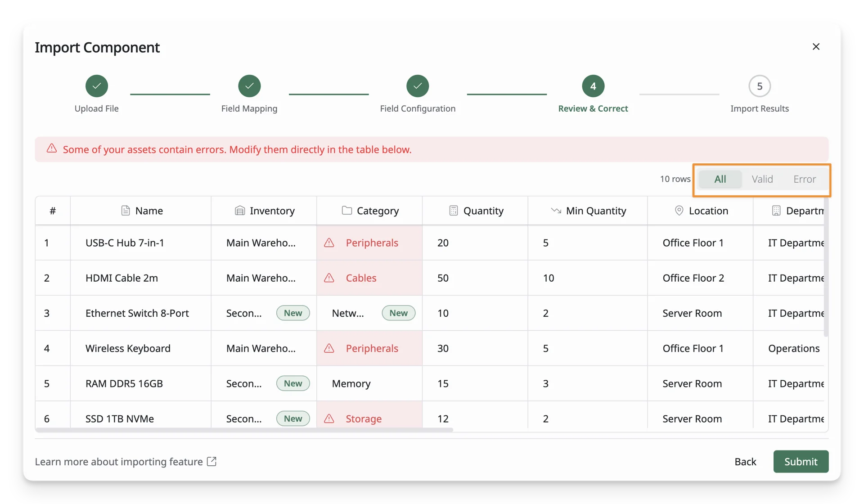Edit quantity 50 for HDMI Cable
The width and height of the screenshot is (864, 504).
475,278
